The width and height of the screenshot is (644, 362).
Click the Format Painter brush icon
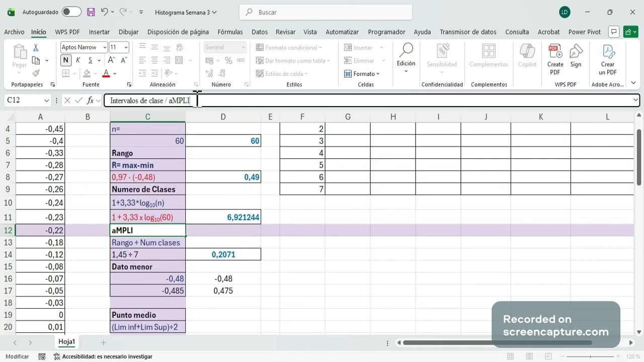coord(36,73)
